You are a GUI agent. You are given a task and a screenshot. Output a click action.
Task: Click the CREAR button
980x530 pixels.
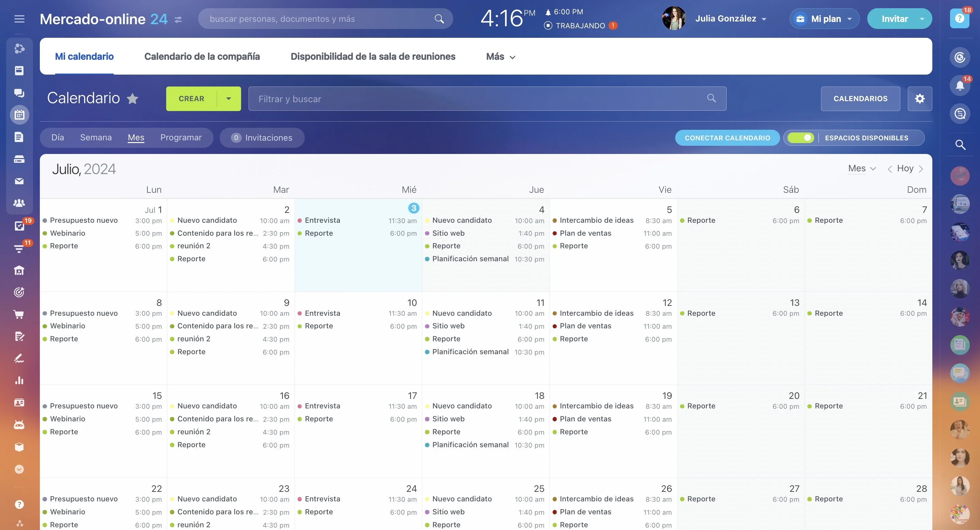191,99
